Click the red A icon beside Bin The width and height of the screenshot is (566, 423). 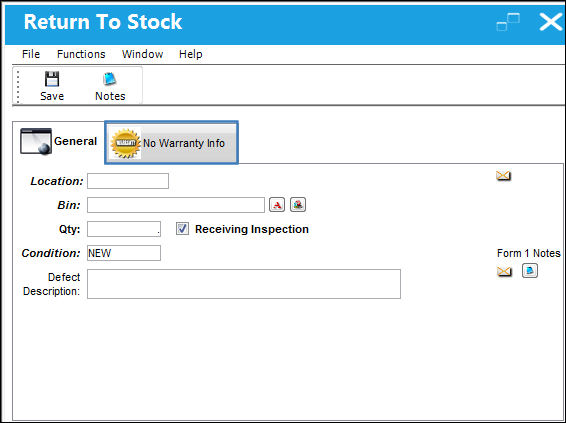pos(277,205)
